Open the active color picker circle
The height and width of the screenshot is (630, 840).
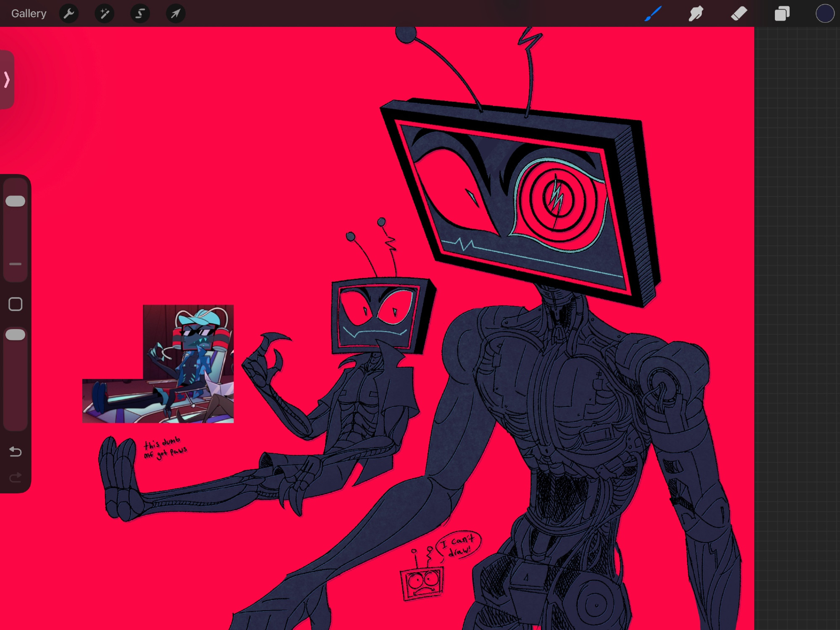pos(824,14)
